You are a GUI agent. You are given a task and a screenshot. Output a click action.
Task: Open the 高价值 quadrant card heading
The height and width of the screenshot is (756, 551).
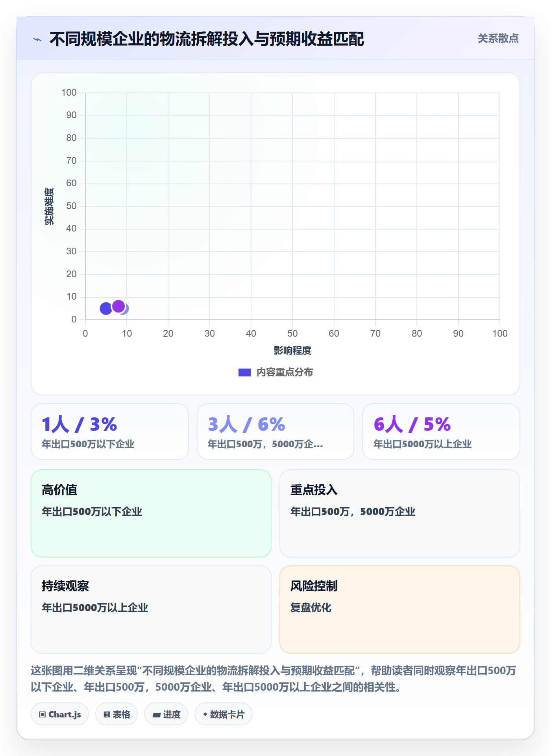point(59,490)
